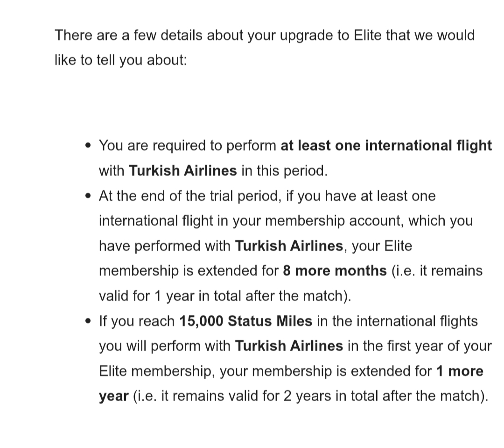Viewport: 504px width, 448px height.
Task: Click "Turkish Airlines" in the first bullet
Action: (x=182, y=171)
